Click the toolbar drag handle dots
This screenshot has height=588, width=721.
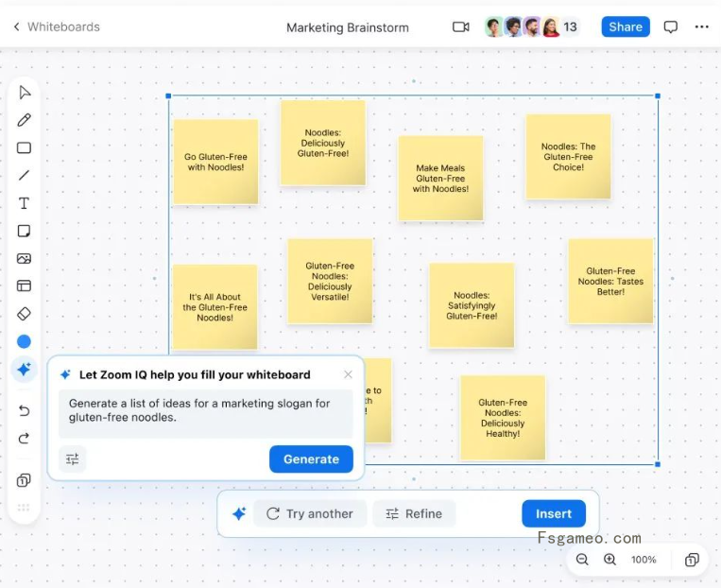[x=24, y=508]
